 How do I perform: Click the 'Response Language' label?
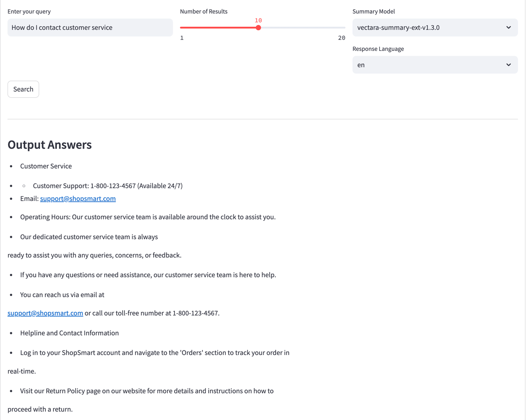tap(378, 49)
